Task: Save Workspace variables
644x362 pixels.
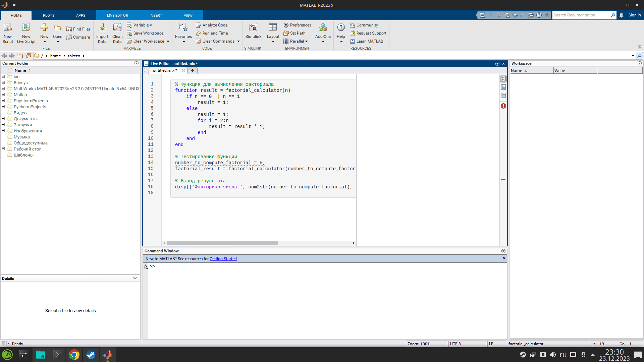Action: (145, 33)
